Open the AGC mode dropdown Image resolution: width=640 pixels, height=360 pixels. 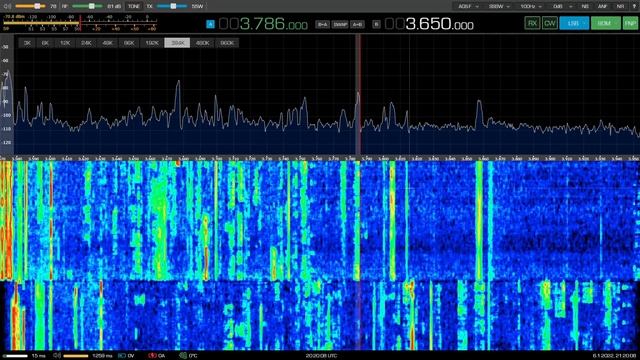pyautogui.click(x=468, y=7)
